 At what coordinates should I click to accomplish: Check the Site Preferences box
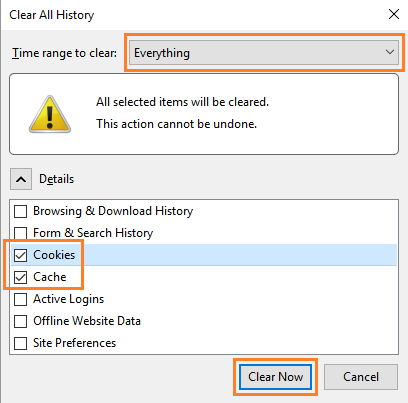click(x=21, y=343)
